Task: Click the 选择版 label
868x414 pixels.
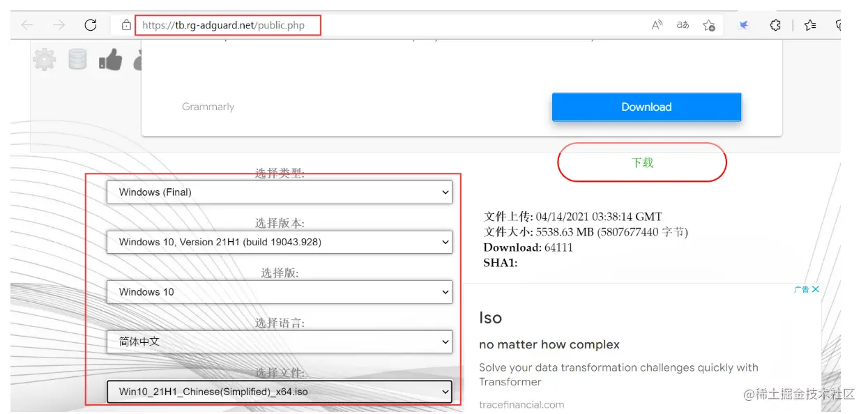Action: 280,273
